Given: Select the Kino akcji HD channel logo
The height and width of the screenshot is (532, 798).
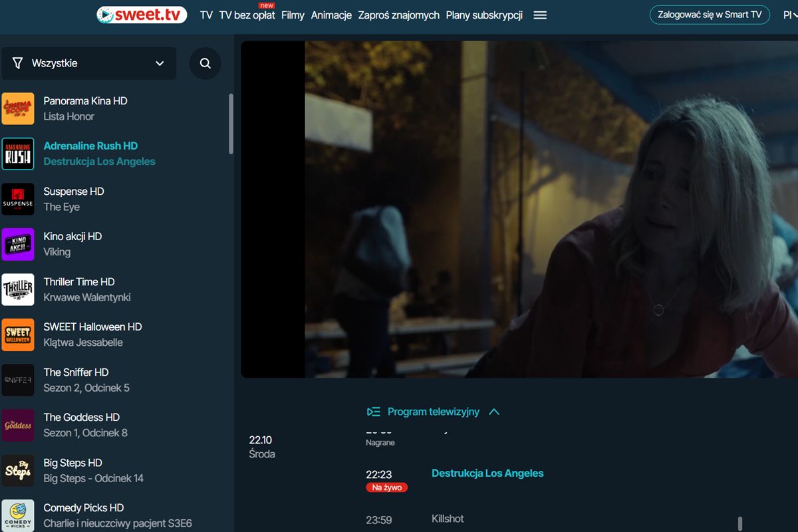Looking at the screenshot, I should 18,244.
